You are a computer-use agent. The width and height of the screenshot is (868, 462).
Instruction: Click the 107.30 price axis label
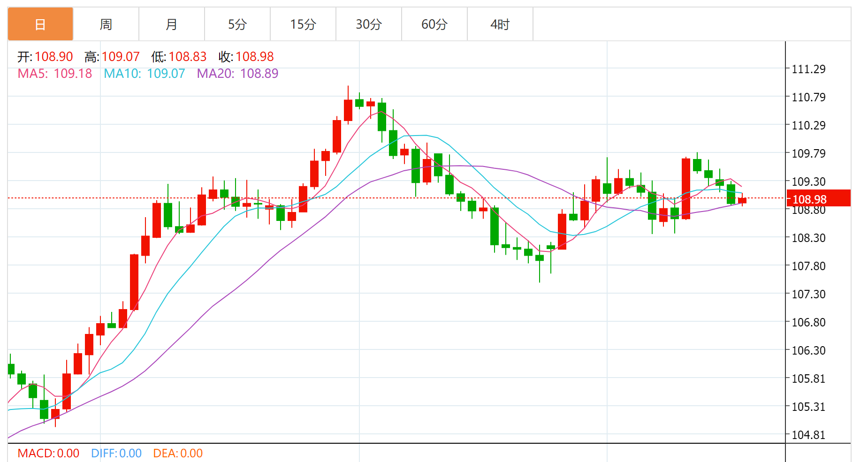(x=808, y=295)
